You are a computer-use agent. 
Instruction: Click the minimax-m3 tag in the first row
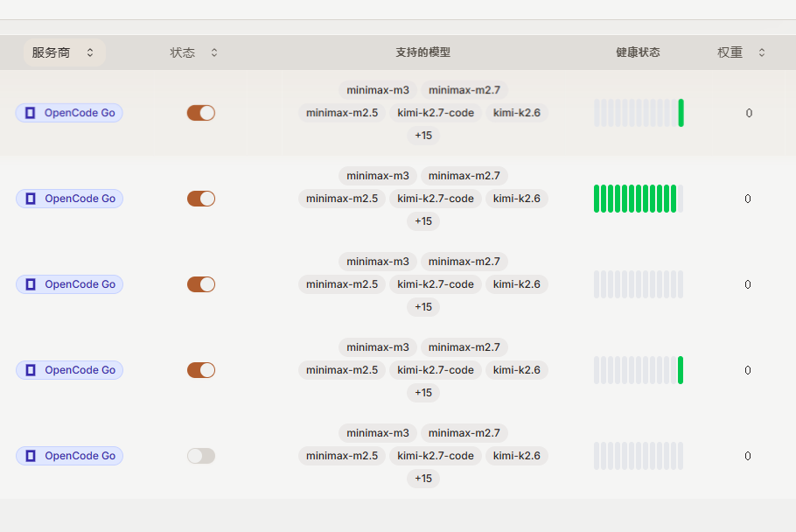tap(378, 90)
